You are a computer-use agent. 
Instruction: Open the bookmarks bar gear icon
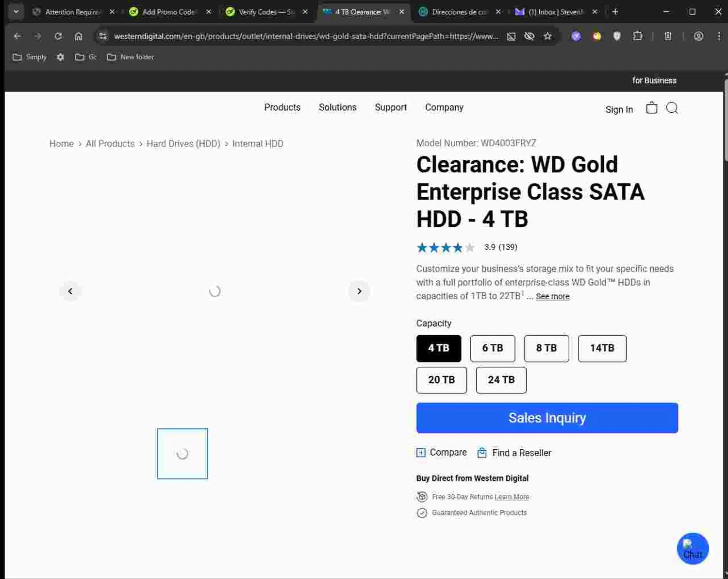(x=60, y=57)
